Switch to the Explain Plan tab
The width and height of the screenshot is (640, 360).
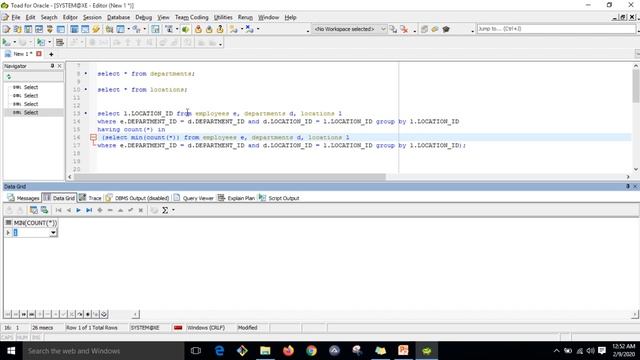[x=236, y=198]
